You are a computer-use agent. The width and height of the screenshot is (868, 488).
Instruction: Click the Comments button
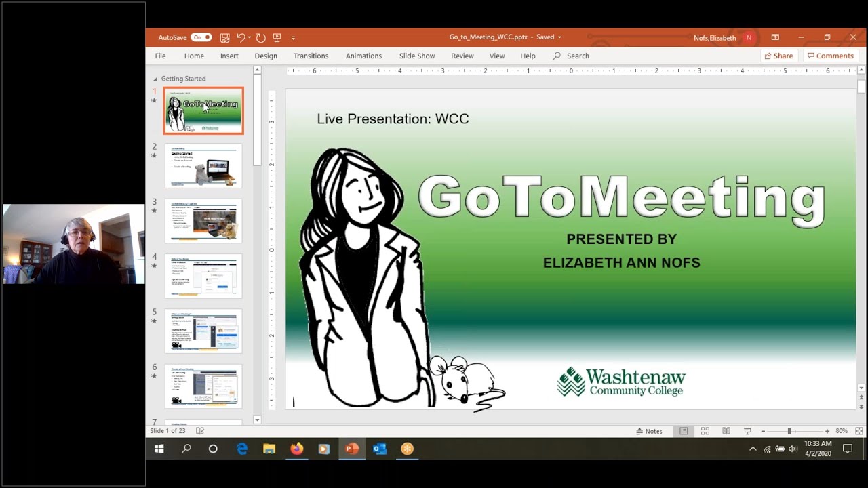pos(830,56)
